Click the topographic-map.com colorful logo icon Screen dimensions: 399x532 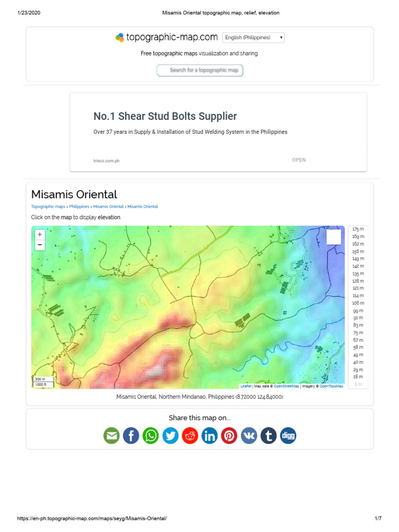(119, 37)
